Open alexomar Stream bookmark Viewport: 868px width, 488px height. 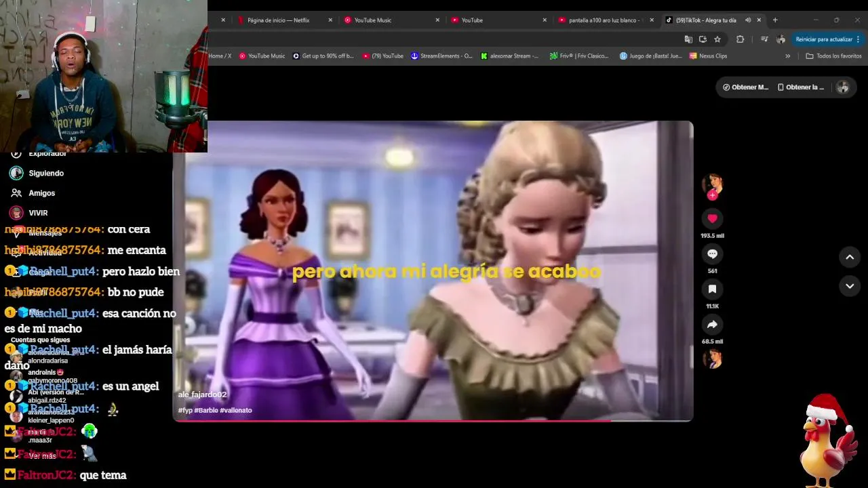[509, 56]
